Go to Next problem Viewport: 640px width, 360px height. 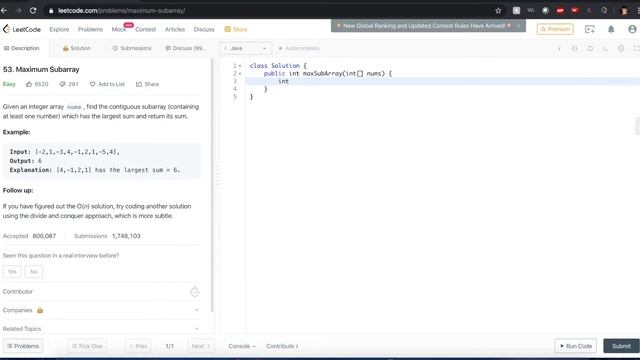click(x=201, y=346)
